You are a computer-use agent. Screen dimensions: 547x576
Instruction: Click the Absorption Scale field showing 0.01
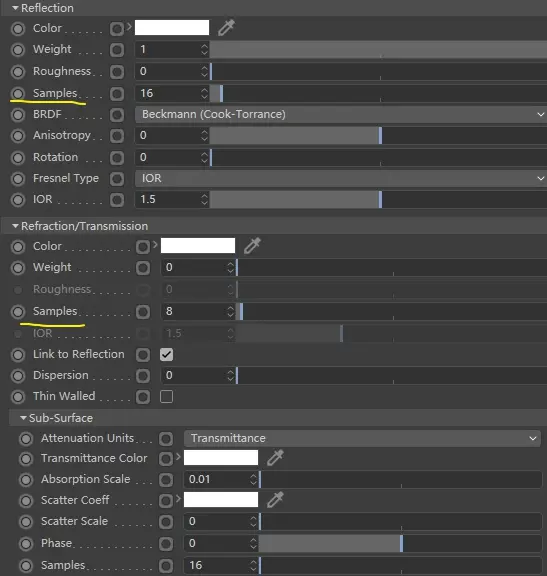click(x=216, y=479)
